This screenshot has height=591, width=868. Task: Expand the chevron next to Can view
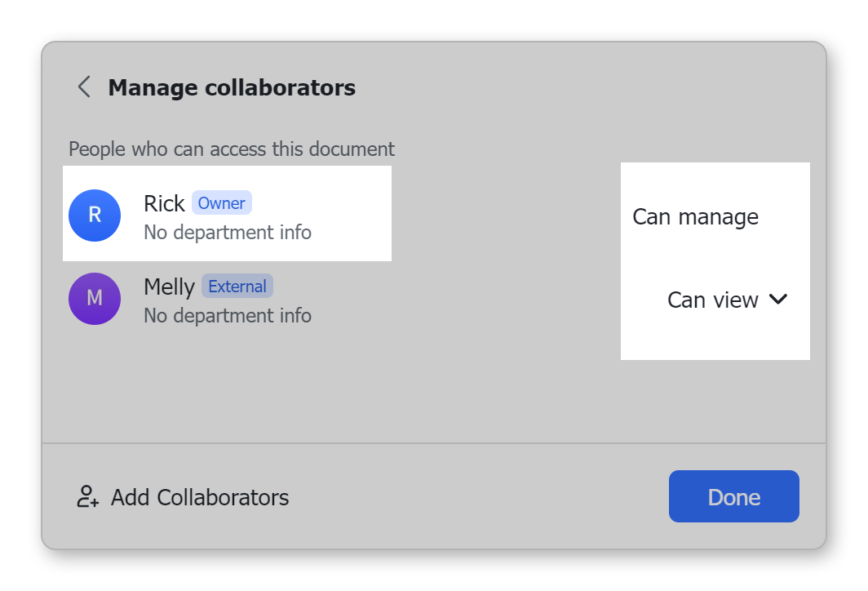pyautogui.click(x=778, y=300)
